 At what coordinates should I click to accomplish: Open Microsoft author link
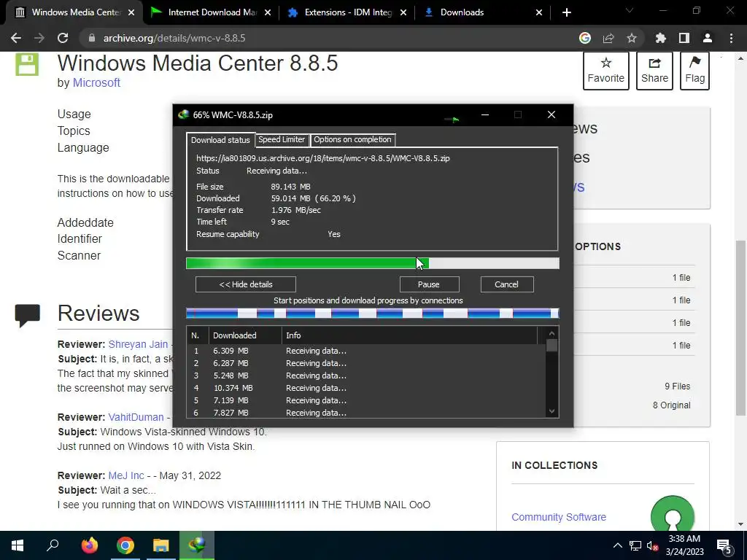pos(96,83)
